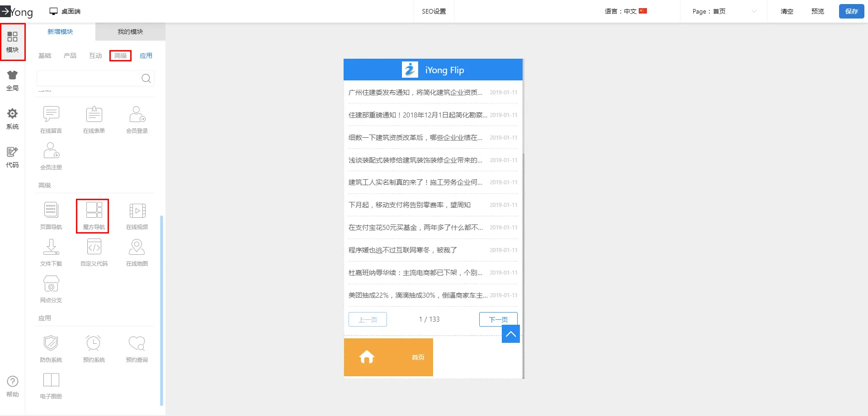Open SEO设置 from top bar
868x416 pixels.
coord(434,11)
